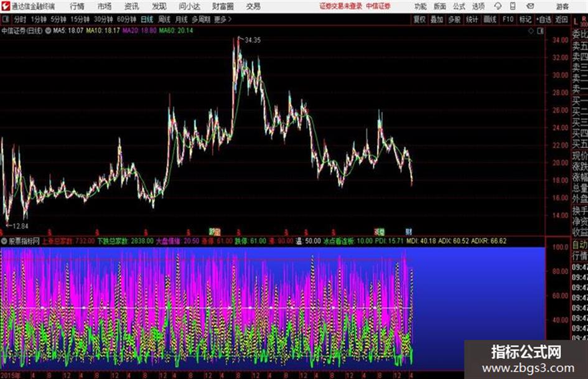Open the message envelope icon
Screen dimensions: 588x379
point(530,6)
